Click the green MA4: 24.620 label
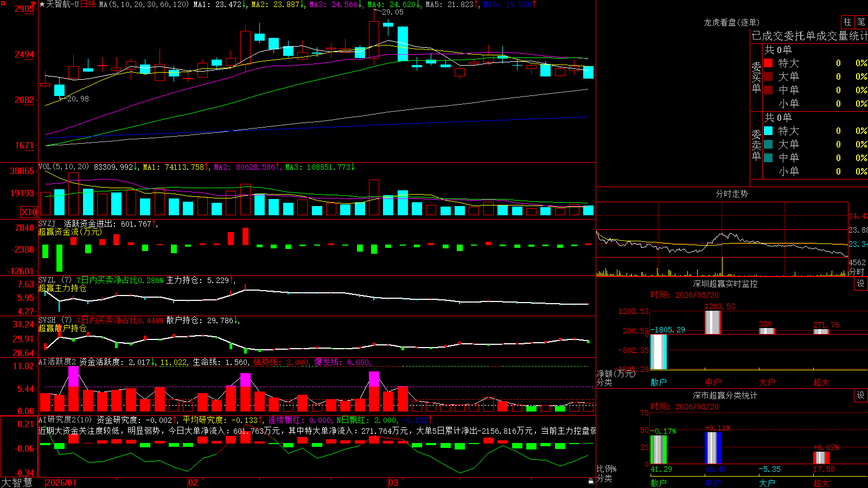Screen dimensions: 868x488 click(x=394, y=4)
